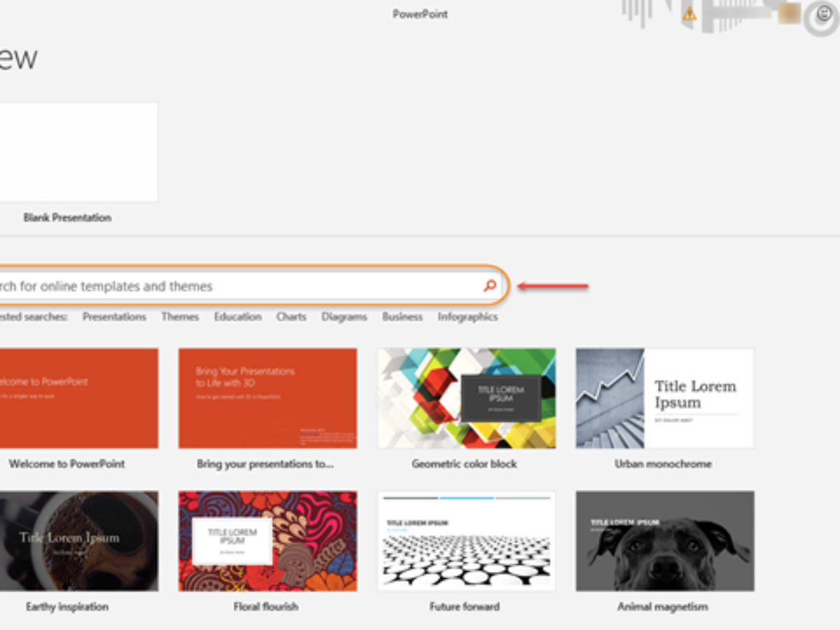Click the online templates search field
The height and width of the screenshot is (630, 840).
click(x=251, y=286)
